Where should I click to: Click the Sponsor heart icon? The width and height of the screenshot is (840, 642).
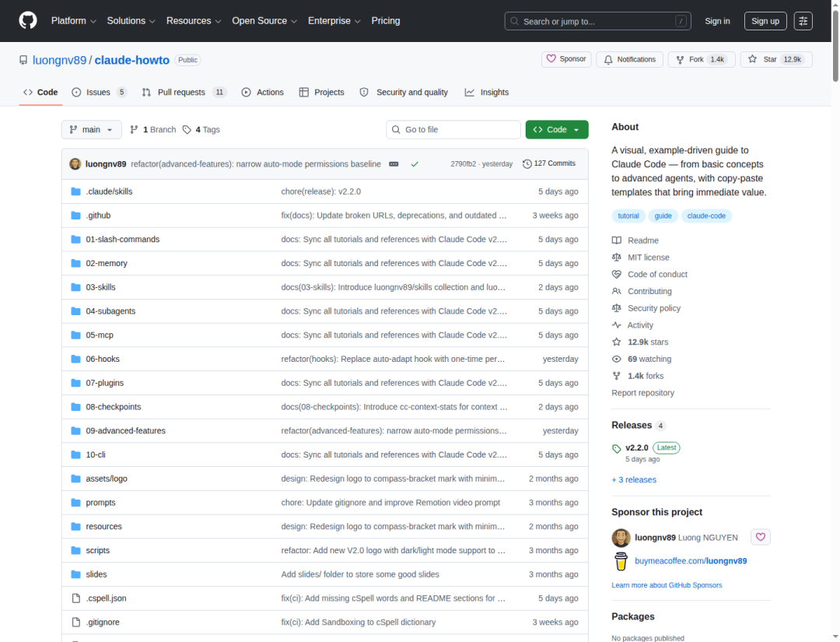(x=551, y=59)
